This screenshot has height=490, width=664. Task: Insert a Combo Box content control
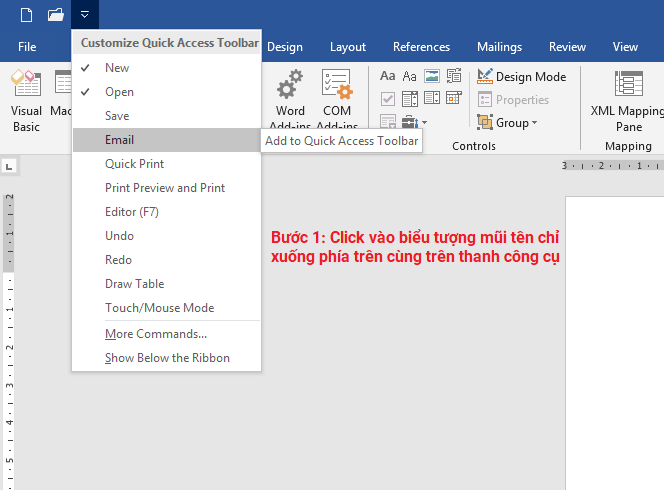pos(409,99)
